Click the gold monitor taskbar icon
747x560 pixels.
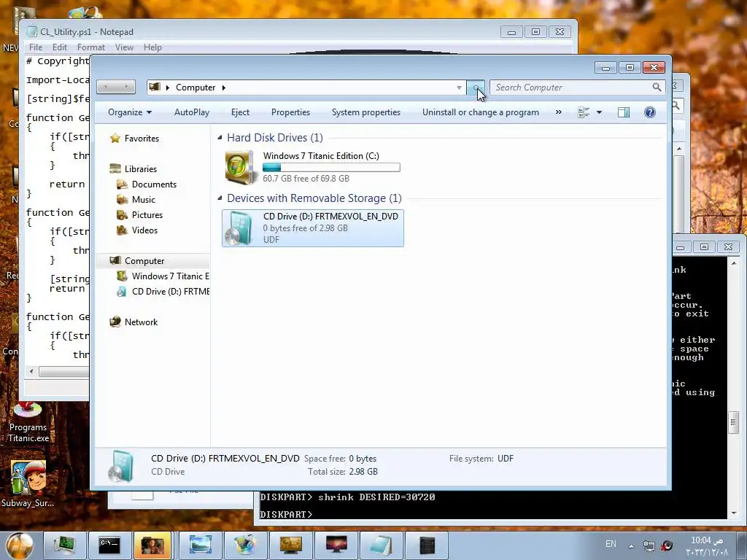pos(290,545)
